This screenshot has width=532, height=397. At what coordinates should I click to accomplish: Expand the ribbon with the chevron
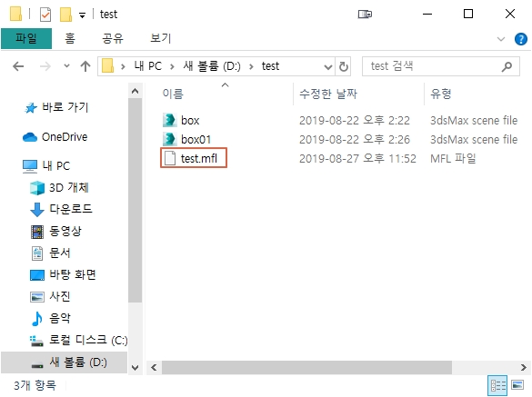(x=501, y=39)
